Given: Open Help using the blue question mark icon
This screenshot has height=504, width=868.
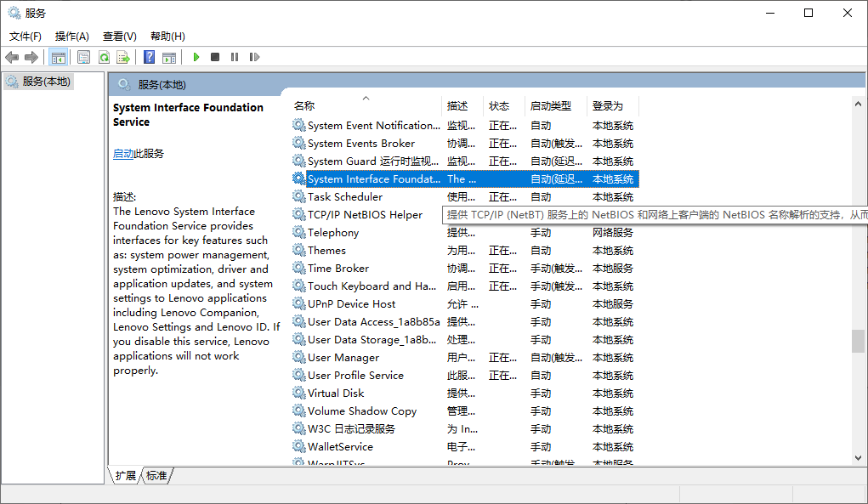Looking at the screenshot, I should [x=149, y=57].
